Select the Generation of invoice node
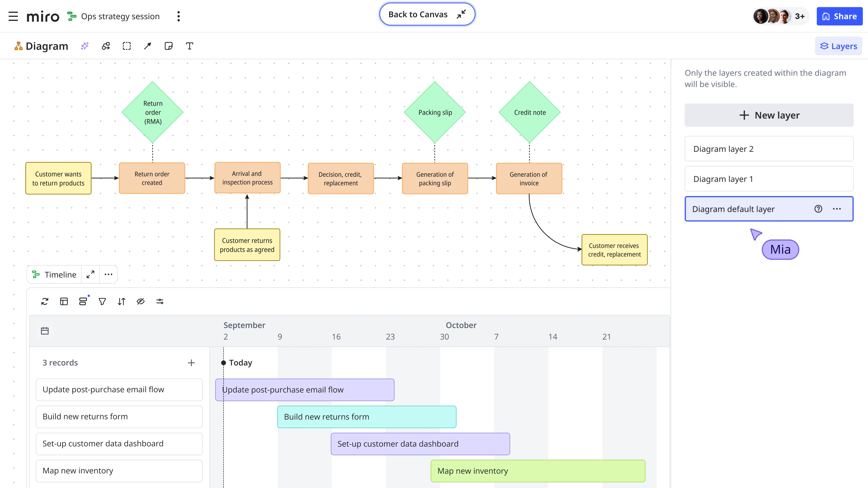The height and width of the screenshot is (488, 868). pyautogui.click(x=529, y=178)
